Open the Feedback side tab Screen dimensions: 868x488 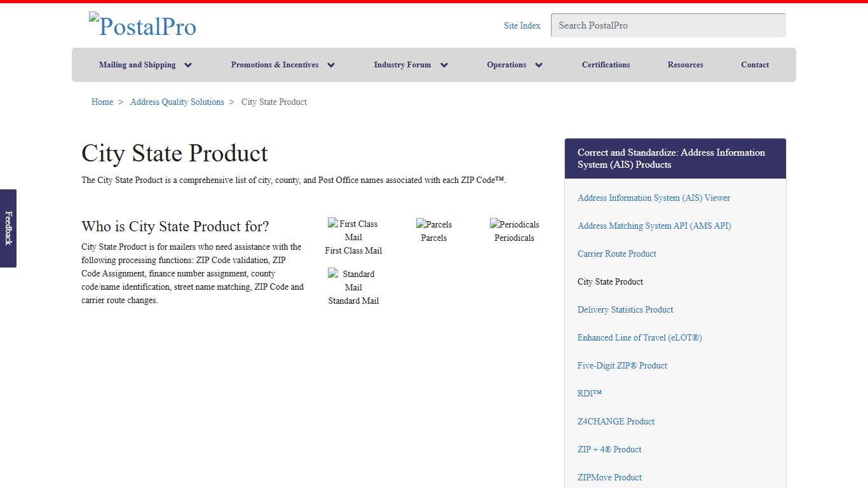coord(8,229)
